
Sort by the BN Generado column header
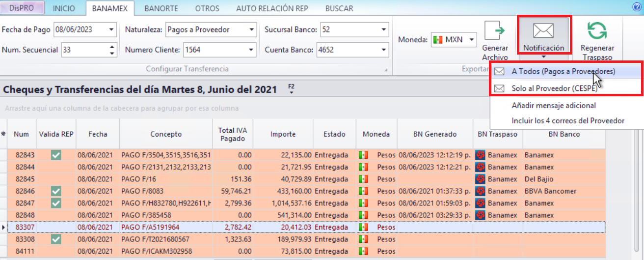[434, 134]
